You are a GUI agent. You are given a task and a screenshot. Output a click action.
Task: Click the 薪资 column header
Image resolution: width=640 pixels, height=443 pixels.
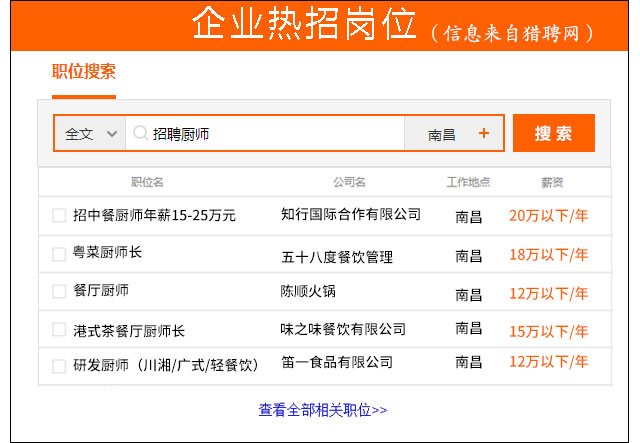click(552, 182)
